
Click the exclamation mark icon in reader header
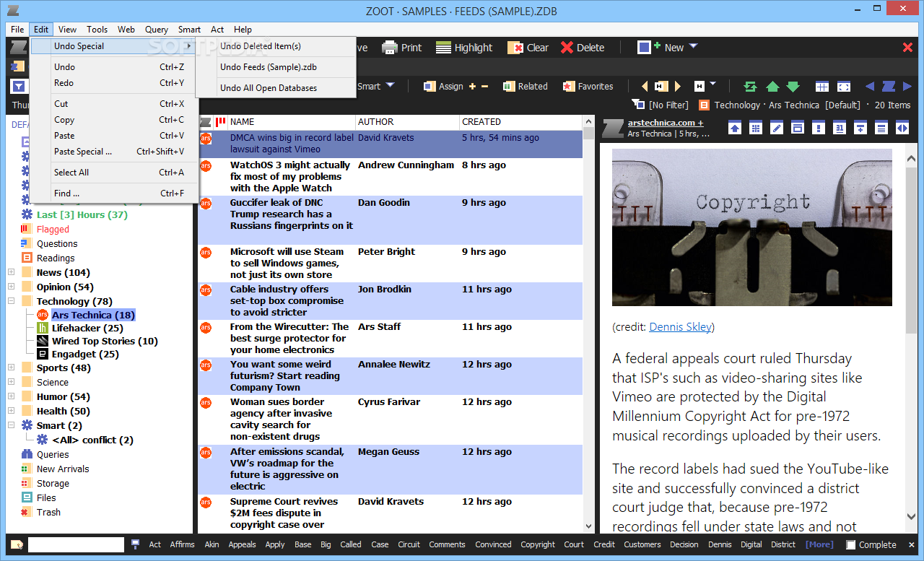(x=819, y=128)
